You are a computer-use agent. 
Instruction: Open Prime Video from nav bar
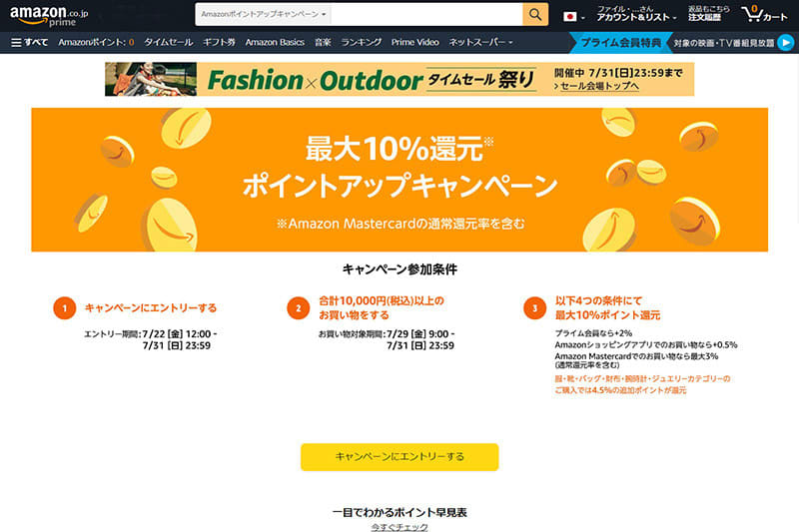(414, 42)
